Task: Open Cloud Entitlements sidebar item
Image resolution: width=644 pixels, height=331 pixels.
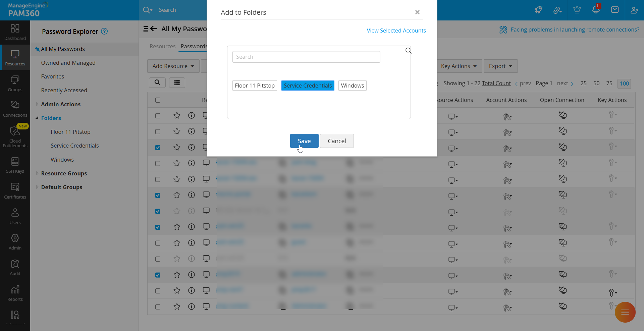Action: click(x=15, y=136)
